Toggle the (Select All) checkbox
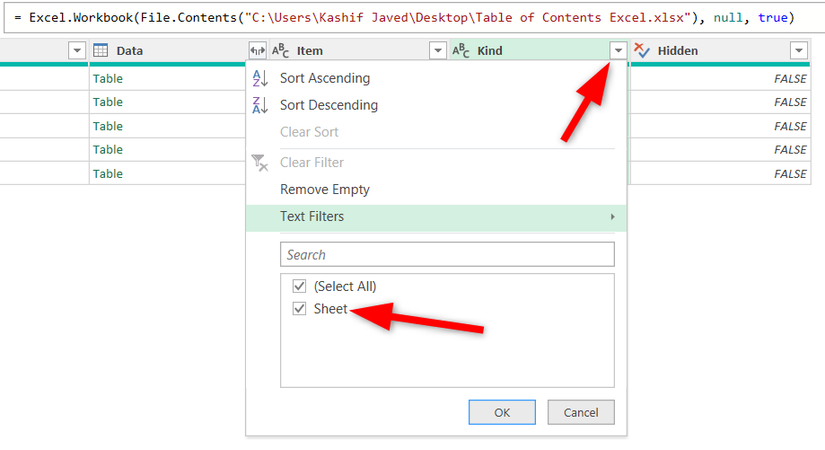Viewport: 825px width, 450px height. pos(299,286)
